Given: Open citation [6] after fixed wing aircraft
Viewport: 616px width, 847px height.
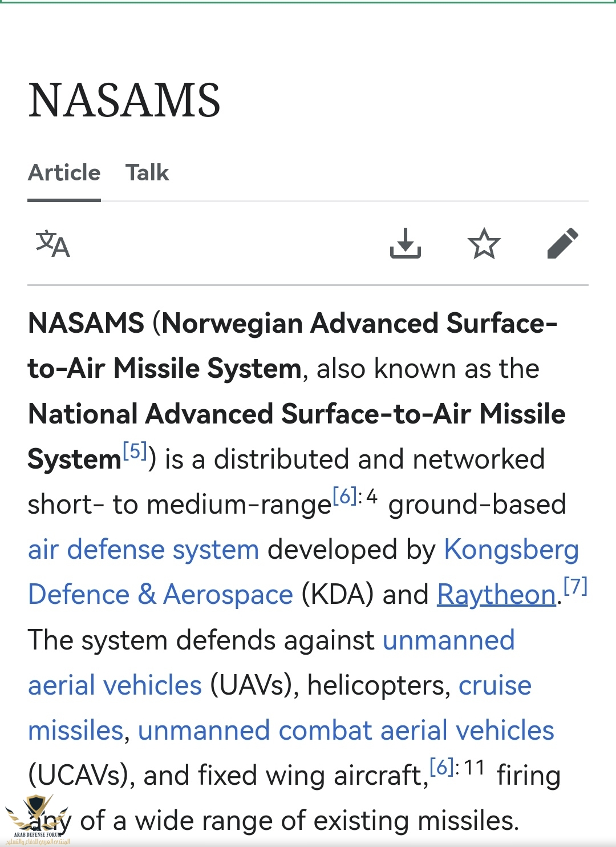Looking at the screenshot, I should point(441,767).
